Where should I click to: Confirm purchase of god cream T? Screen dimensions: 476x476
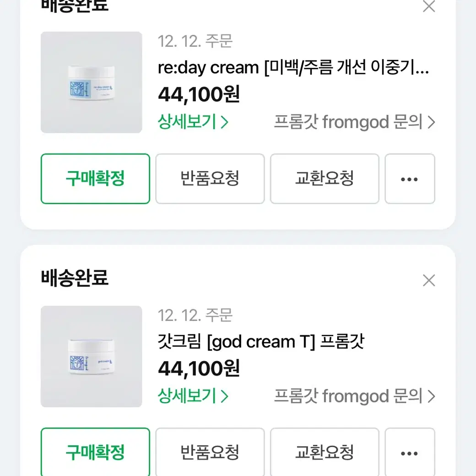coord(95,452)
